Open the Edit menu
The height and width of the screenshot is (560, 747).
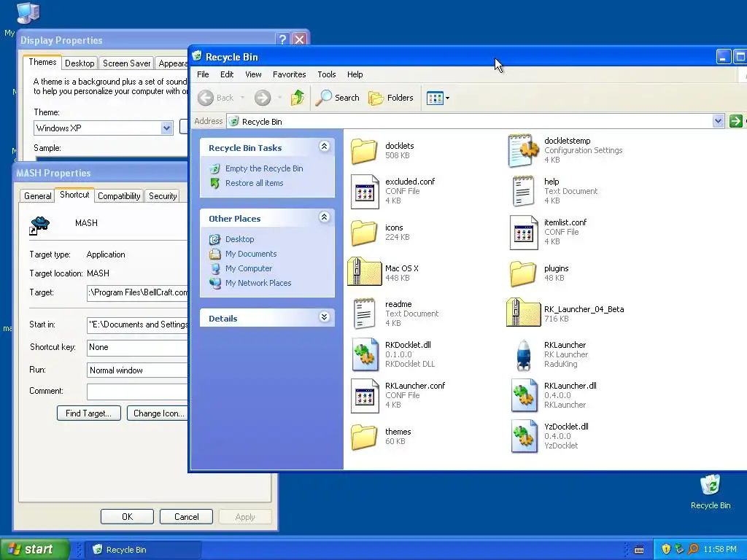point(227,74)
